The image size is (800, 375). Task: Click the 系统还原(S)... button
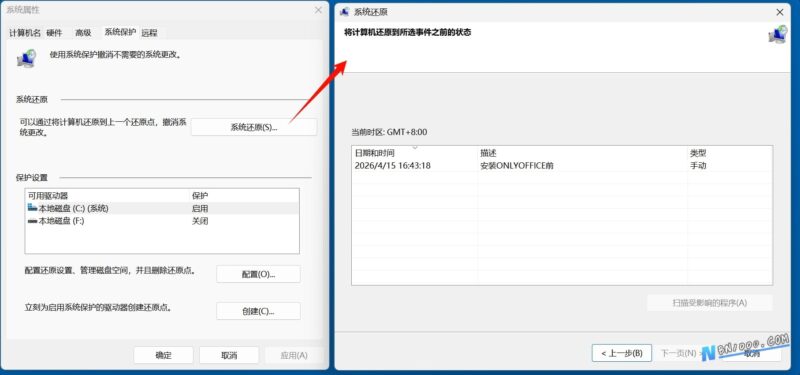point(254,127)
